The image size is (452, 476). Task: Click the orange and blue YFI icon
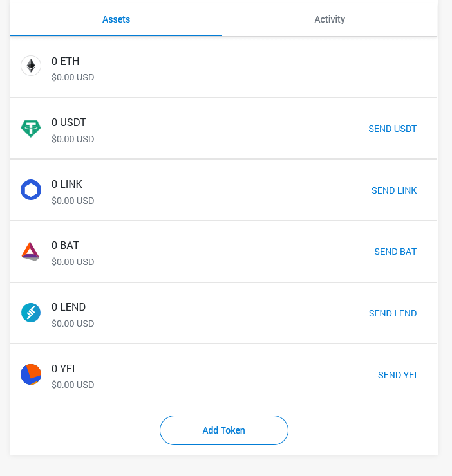31,374
